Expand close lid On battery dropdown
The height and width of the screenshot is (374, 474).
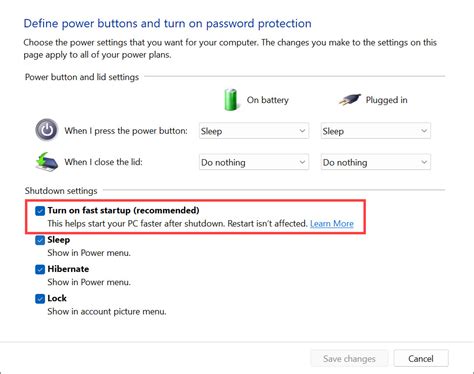[x=254, y=162]
